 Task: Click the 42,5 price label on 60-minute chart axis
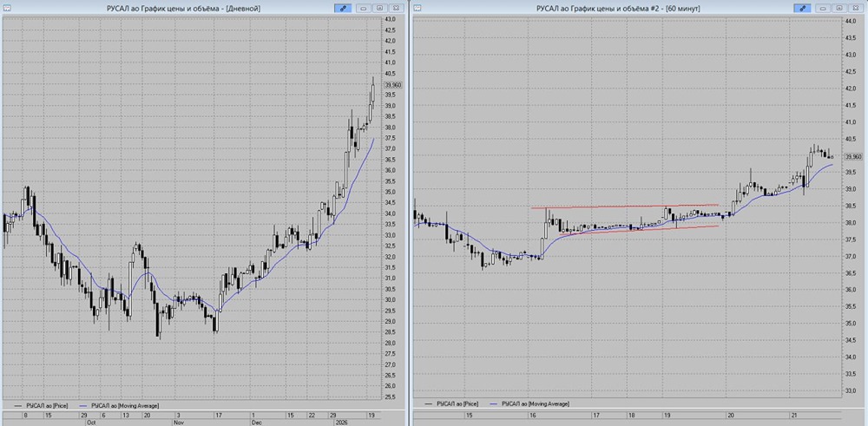click(851, 71)
